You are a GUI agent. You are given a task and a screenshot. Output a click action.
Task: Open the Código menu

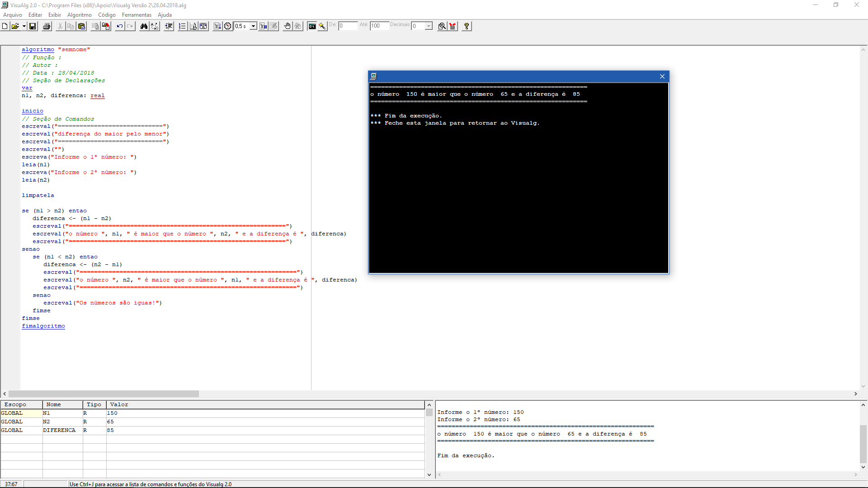click(107, 15)
